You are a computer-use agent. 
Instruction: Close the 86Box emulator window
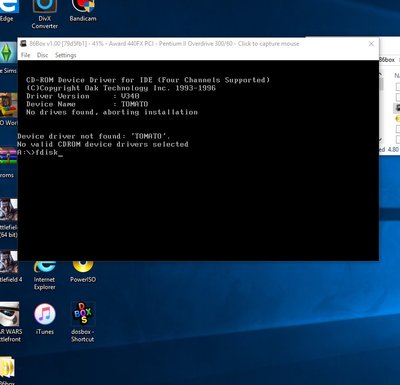[371, 44]
